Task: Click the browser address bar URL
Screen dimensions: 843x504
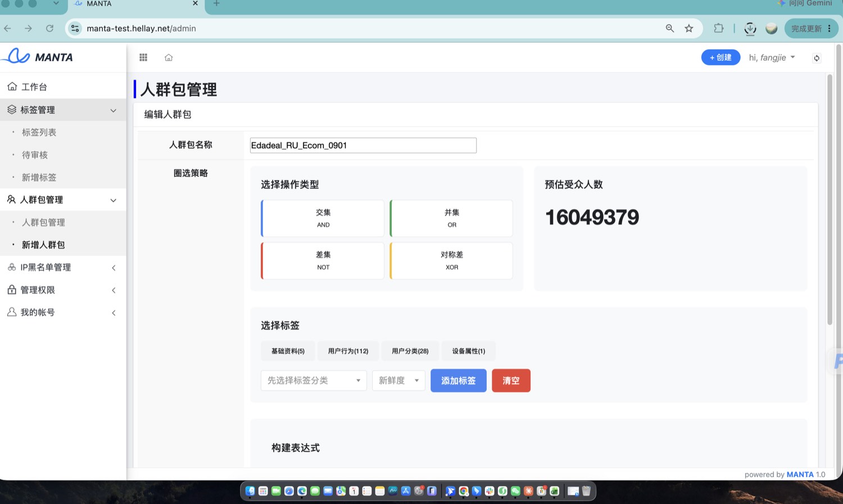Action: coord(142,28)
